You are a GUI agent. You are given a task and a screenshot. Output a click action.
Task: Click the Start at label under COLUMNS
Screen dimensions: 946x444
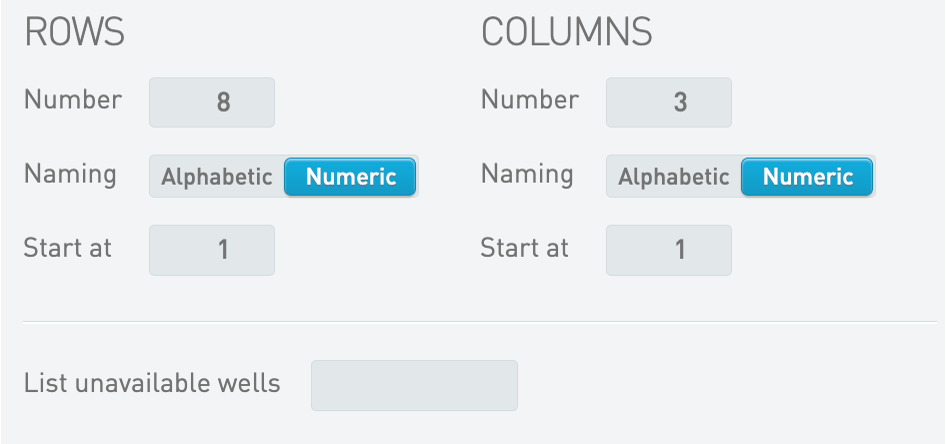coord(525,248)
